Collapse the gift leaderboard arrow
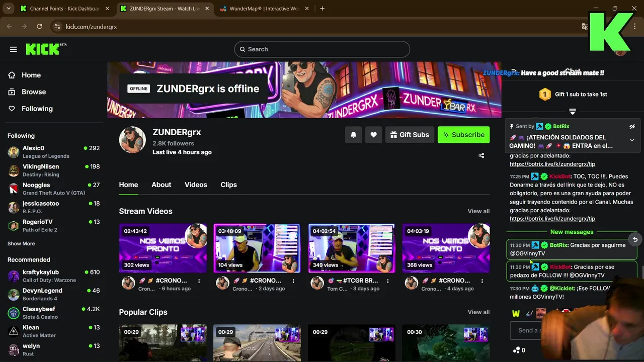The width and height of the screenshot is (644, 362). click(572, 111)
